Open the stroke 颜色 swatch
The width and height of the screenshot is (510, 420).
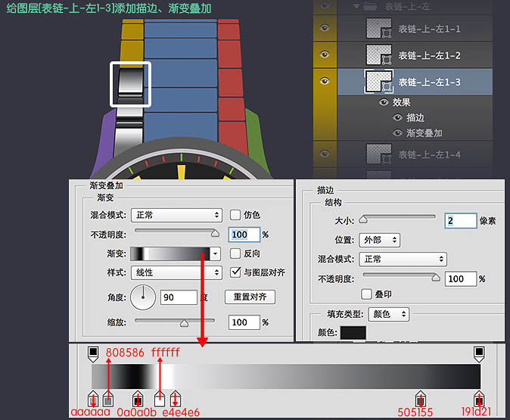tap(353, 333)
